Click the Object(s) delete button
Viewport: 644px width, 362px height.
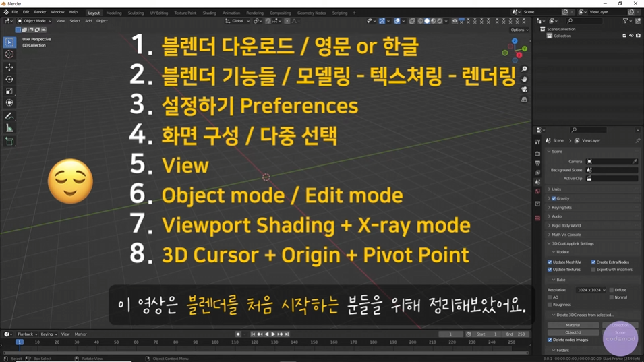[x=573, y=332]
